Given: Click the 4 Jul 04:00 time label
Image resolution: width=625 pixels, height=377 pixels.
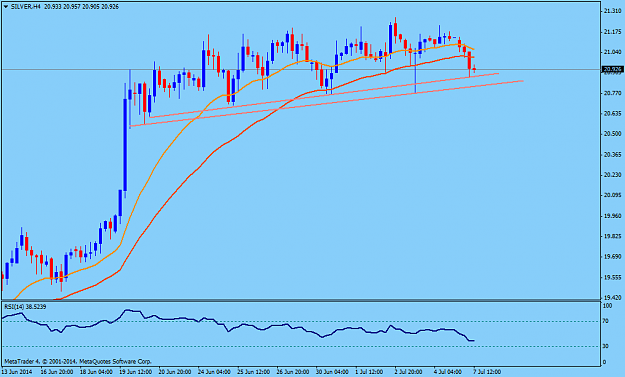Looking at the screenshot, I should point(448,372).
